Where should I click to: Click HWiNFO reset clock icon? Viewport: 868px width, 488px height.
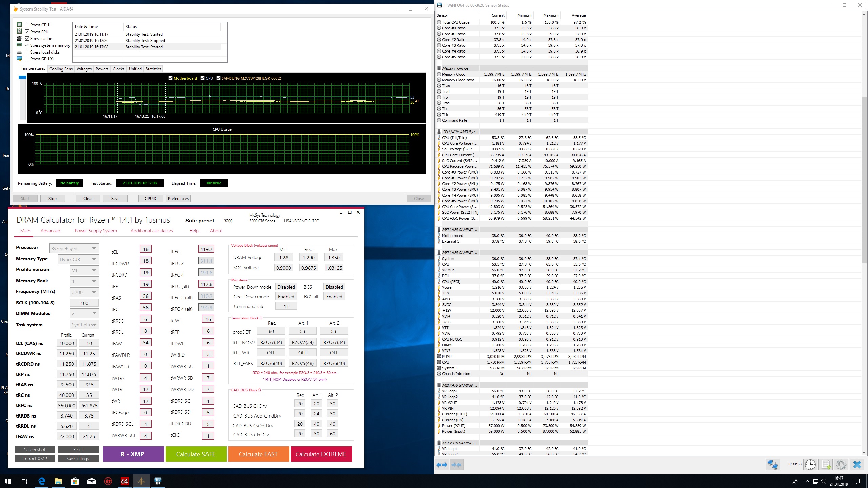(x=810, y=464)
